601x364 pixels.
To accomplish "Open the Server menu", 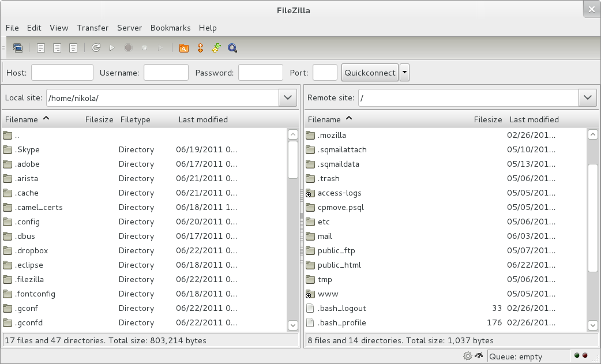I will 130,28.
